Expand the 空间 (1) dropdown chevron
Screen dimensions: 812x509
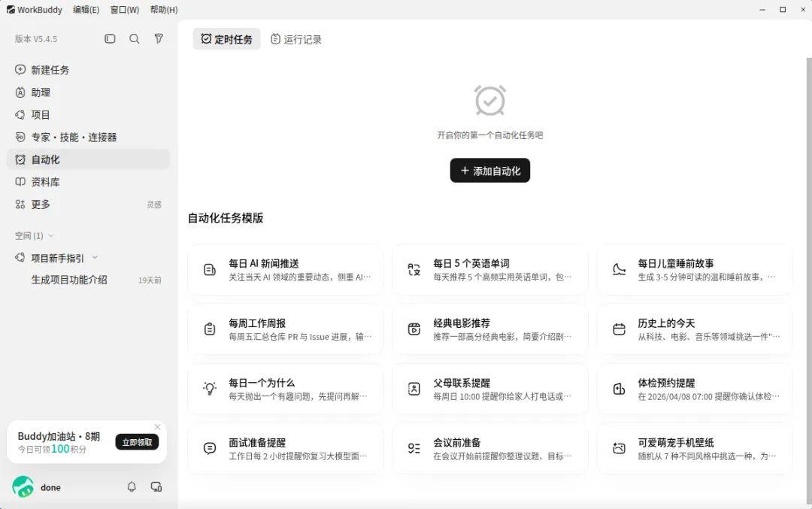click(x=51, y=235)
